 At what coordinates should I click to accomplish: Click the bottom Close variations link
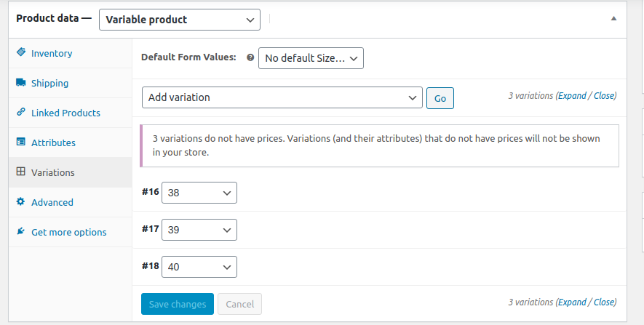pyautogui.click(x=605, y=302)
